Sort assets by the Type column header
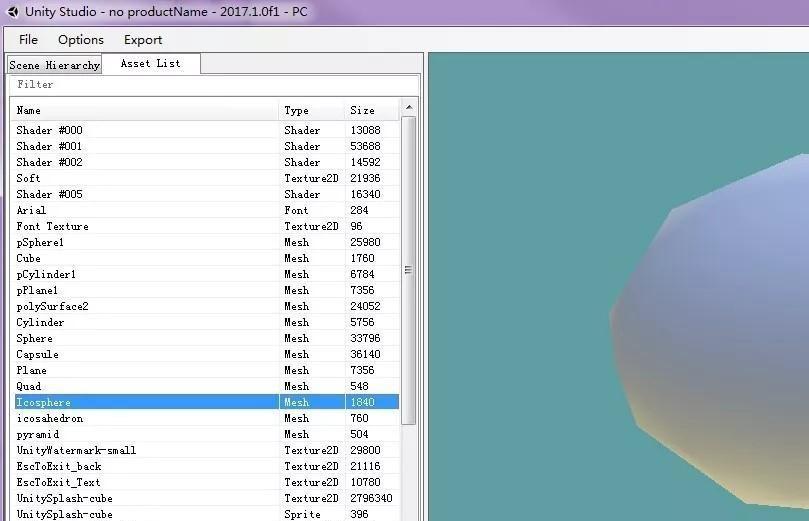 click(x=312, y=110)
